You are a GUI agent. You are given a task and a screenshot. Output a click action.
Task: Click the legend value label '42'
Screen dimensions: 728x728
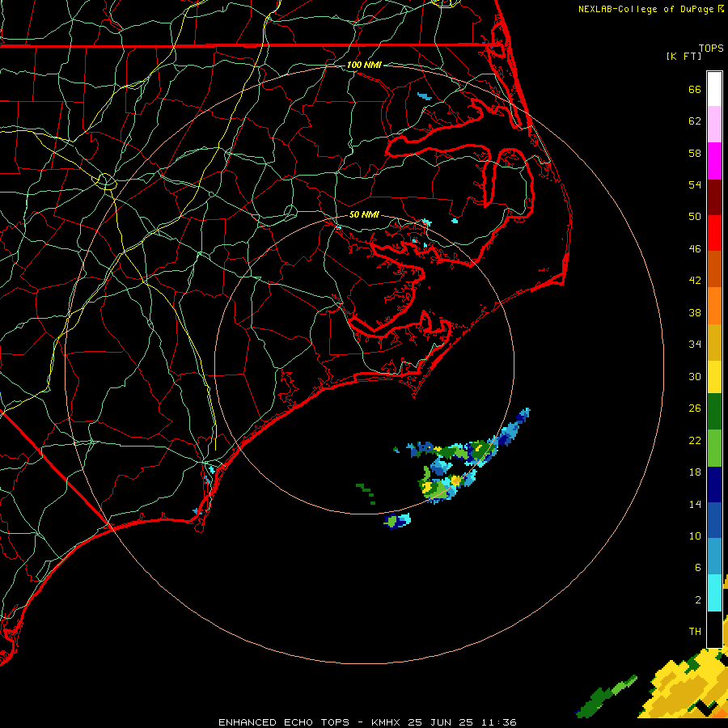[695, 280]
